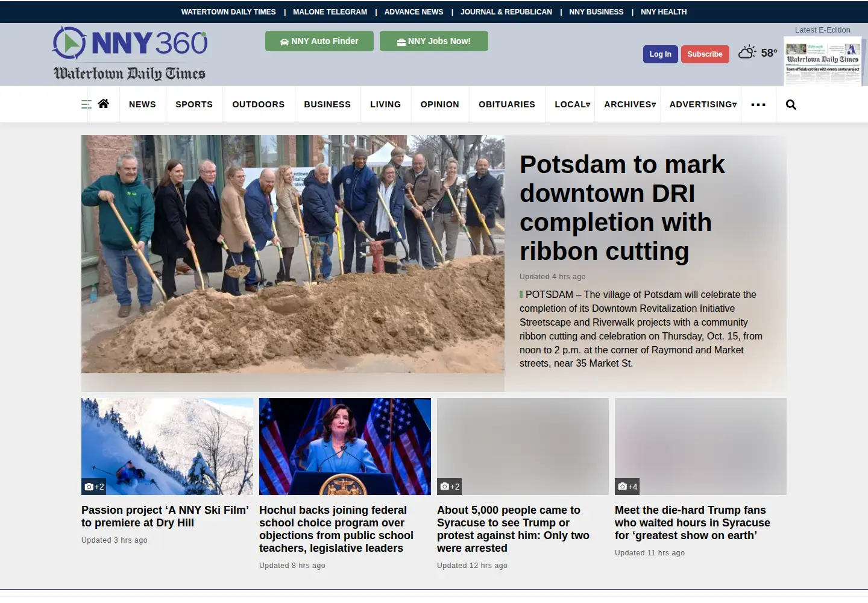Image resolution: width=868 pixels, height=603 pixels.
Task: Open photo gallery badge on ski film story
Action: pyautogui.click(x=95, y=487)
